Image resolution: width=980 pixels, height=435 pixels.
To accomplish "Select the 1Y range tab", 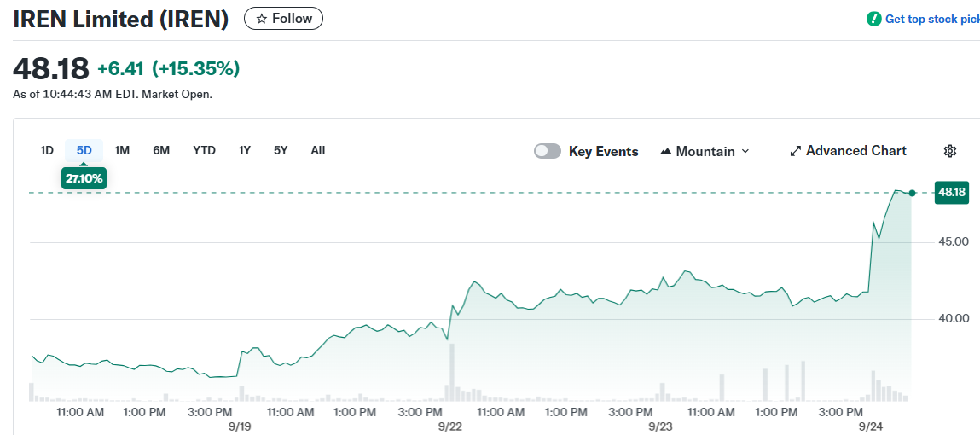I will (245, 151).
